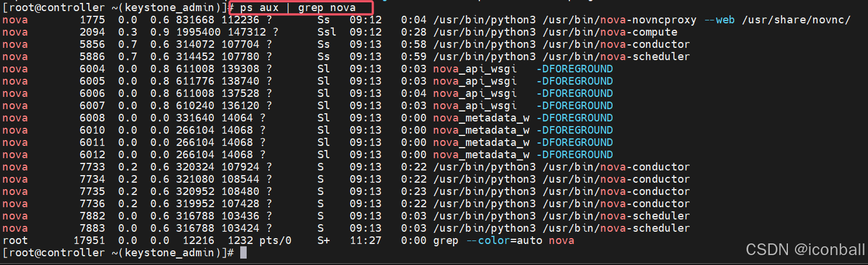Screen dimensions: 868x265
Task: Click CPU time '0:58' of nova-conductor
Action: point(414,44)
